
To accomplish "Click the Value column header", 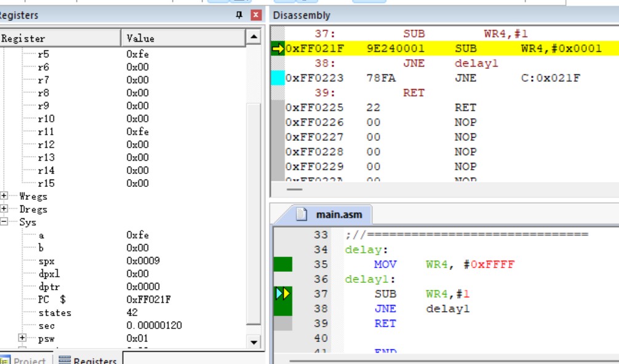I will tap(183, 38).
